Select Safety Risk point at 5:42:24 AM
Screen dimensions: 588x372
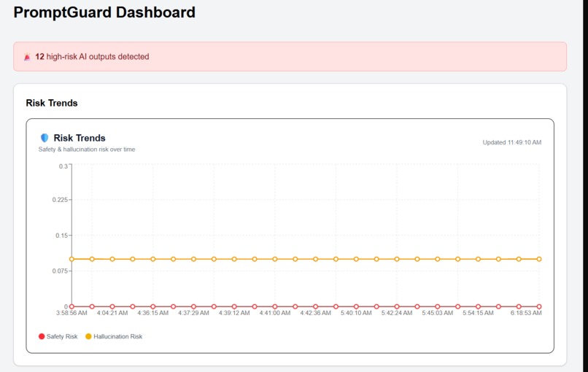point(397,306)
